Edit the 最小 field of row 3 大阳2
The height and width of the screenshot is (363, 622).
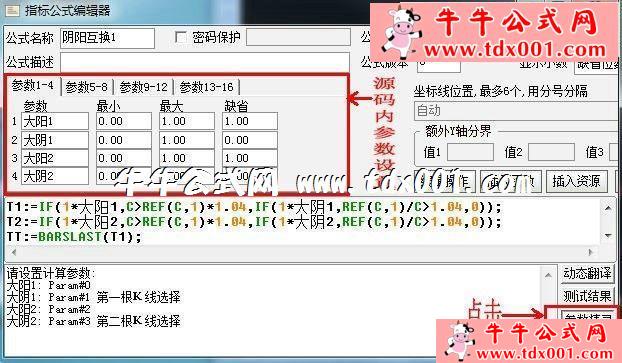[123, 158]
